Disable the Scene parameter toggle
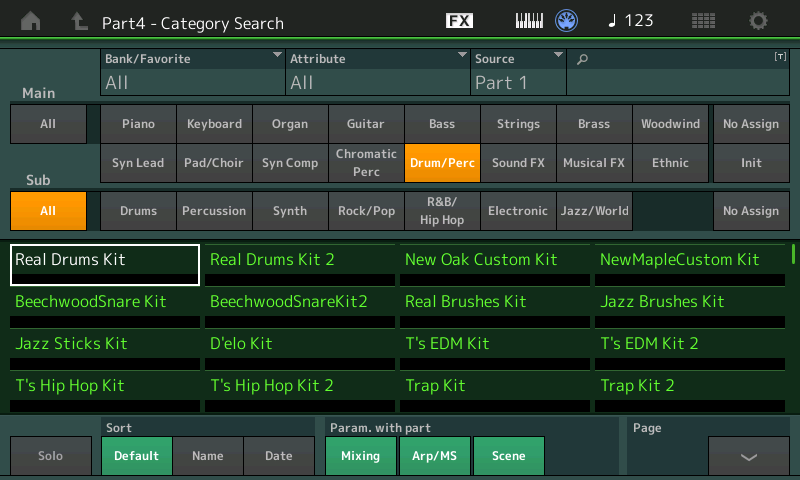The width and height of the screenshot is (800, 480). [x=508, y=456]
